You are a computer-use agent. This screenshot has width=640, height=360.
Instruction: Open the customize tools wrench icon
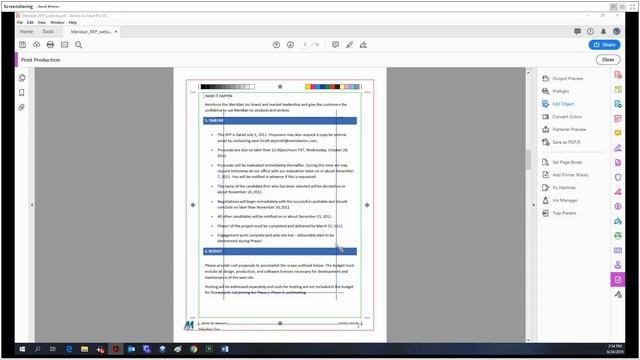click(x=618, y=294)
